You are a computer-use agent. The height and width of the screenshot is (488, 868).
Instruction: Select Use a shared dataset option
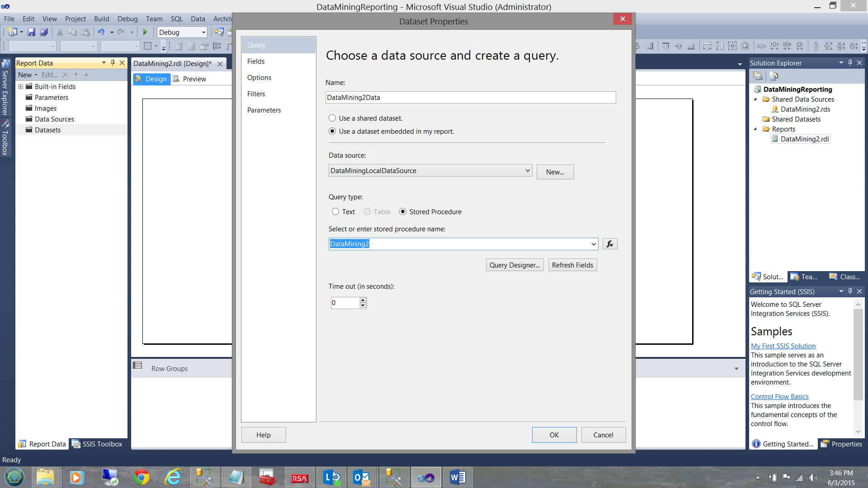coord(332,118)
